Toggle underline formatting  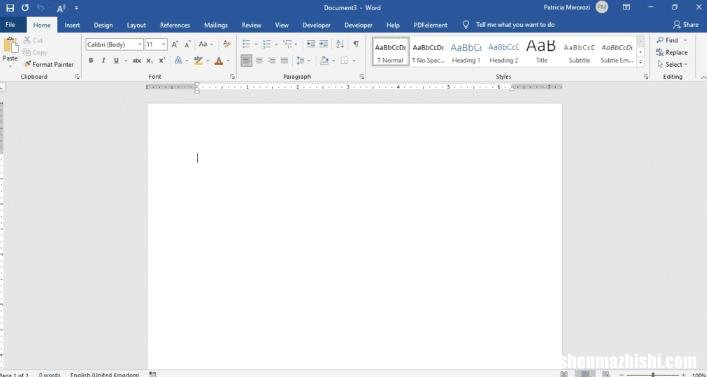click(116, 60)
